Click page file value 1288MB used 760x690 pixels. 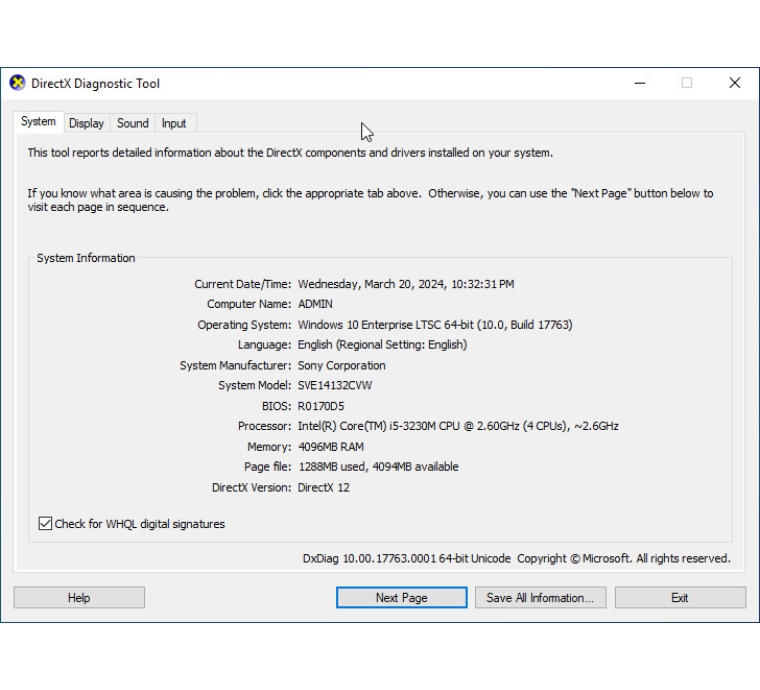(x=378, y=467)
